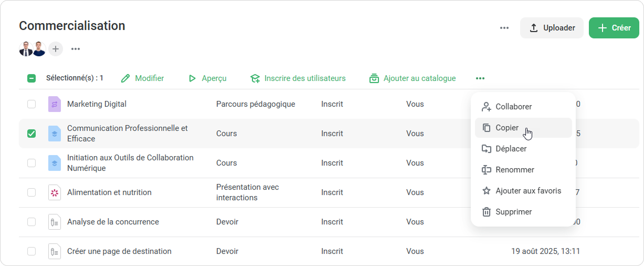Click the Analyse de la concurrence assignment icon
Screen dimensions: 644x266
55,222
